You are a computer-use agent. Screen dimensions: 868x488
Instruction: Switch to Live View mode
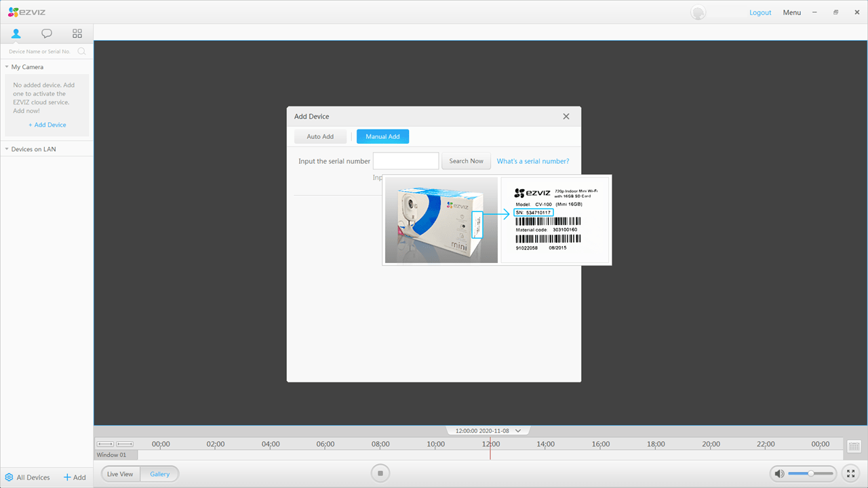coord(121,474)
